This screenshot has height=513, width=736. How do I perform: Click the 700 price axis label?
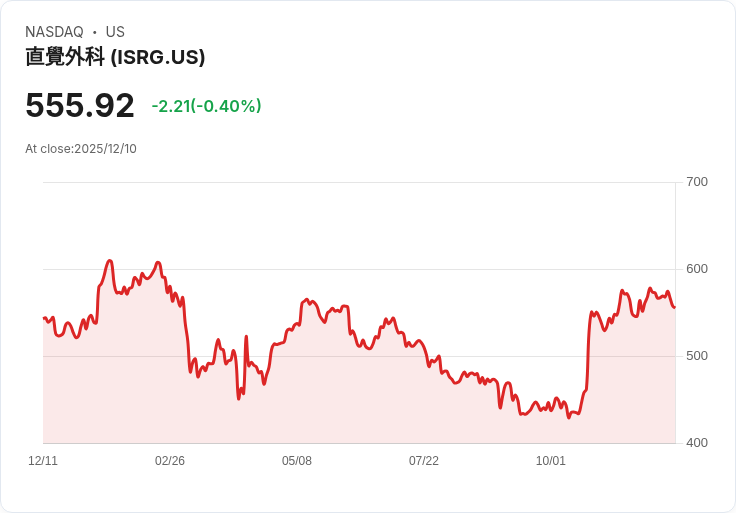pos(697,182)
